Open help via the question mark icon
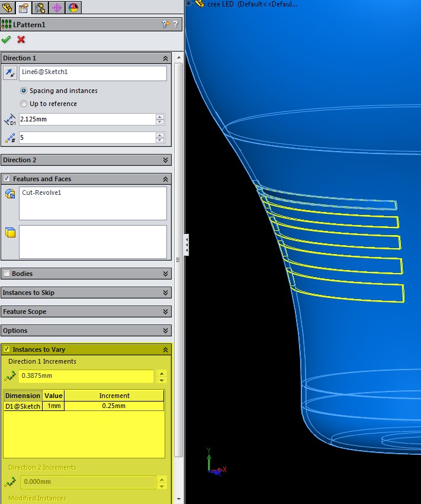The image size is (421, 504). (175, 24)
